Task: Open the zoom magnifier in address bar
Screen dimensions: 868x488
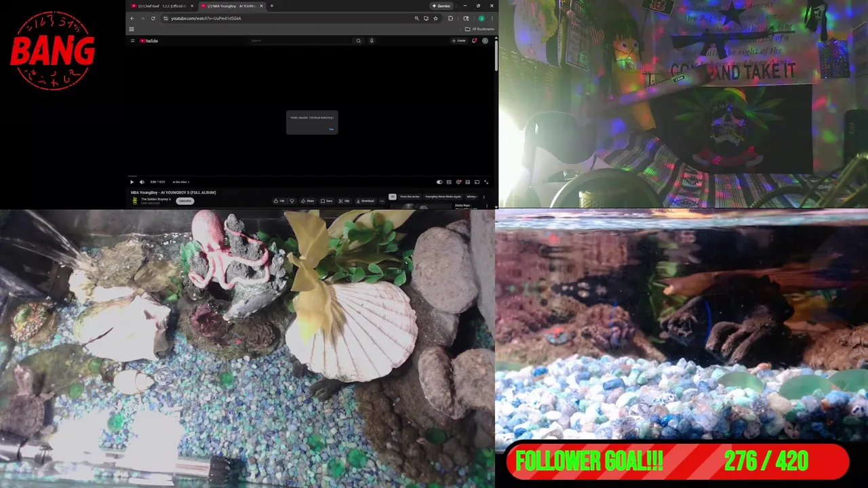Action: (x=416, y=18)
